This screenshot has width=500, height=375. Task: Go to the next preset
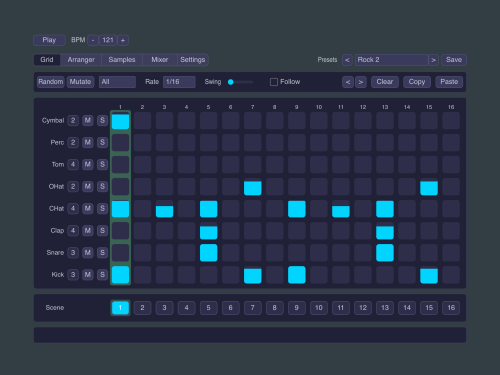[433, 60]
